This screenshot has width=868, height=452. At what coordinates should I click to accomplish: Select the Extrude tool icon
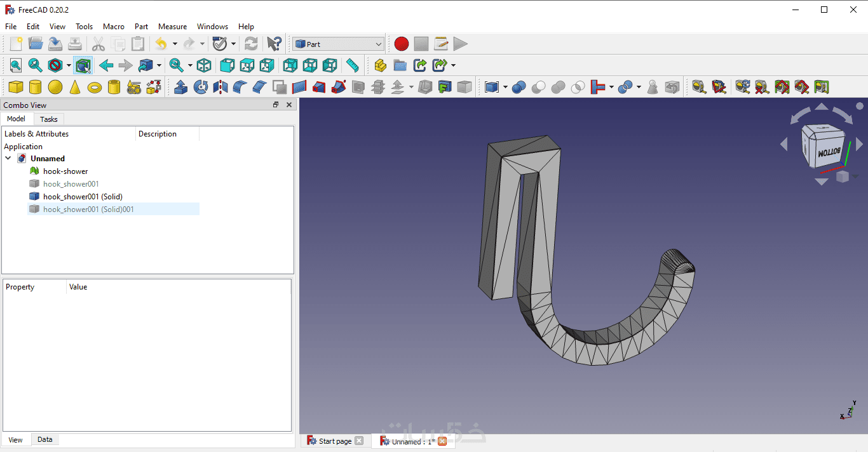click(x=181, y=87)
